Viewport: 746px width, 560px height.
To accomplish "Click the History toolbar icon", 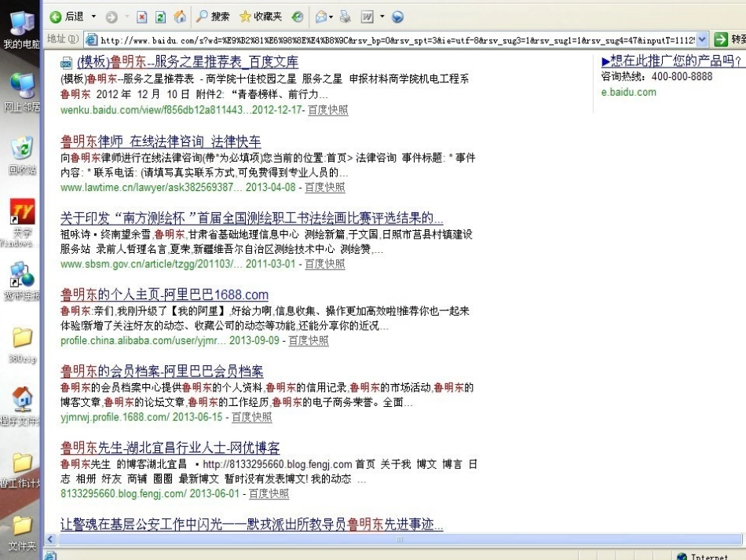I will point(298,17).
